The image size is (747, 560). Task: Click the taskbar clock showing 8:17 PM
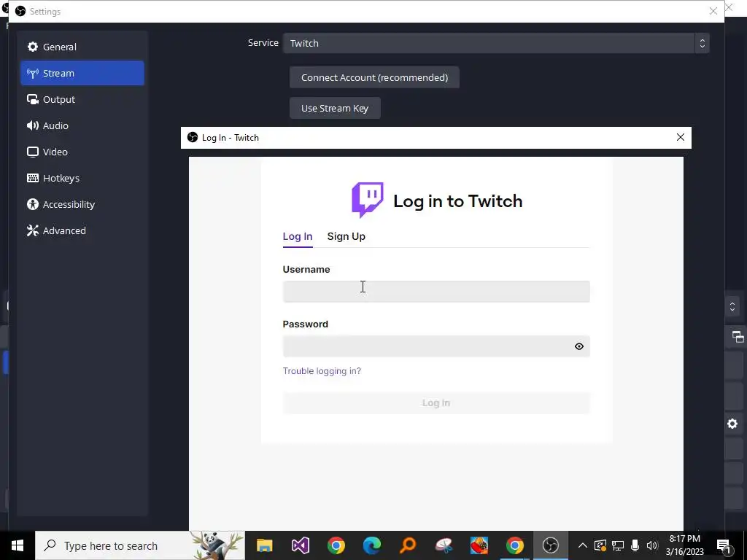pos(684,545)
